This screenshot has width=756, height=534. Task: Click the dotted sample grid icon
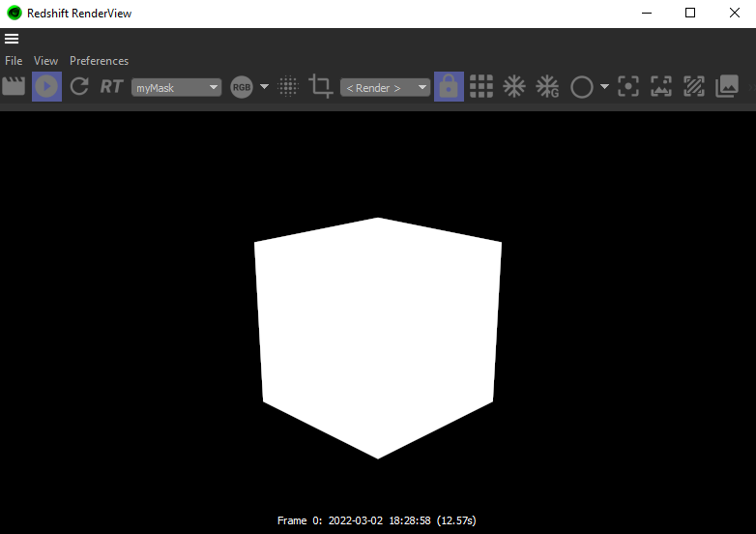pyautogui.click(x=288, y=87)
